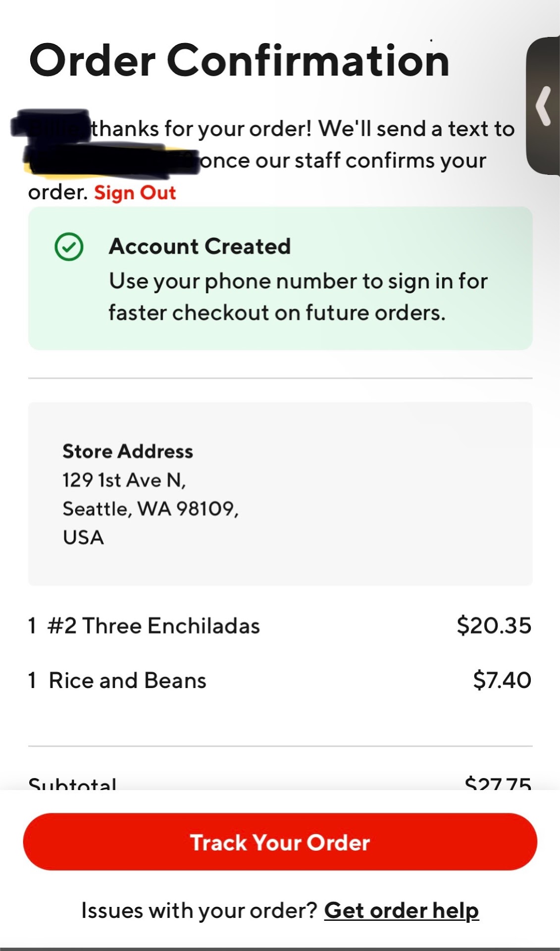Click the $20.35 price

pyautogui.click(x=494, y=626)
